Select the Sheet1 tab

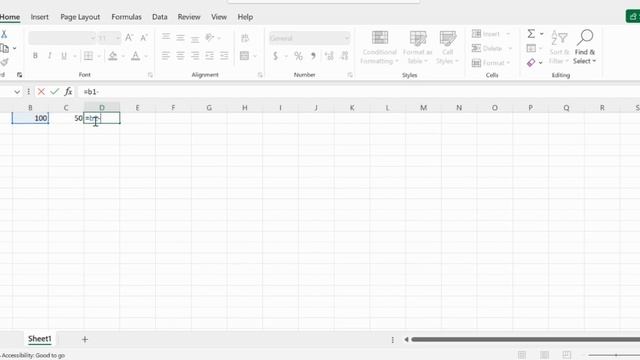point(40,339)
